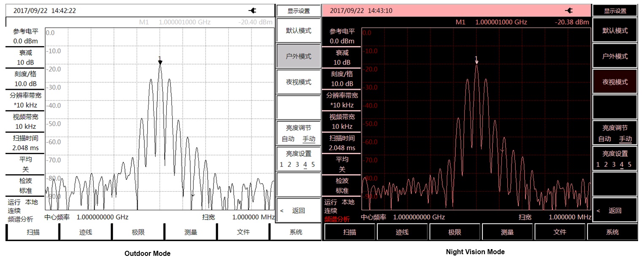Click the power plug icon on the white outdoor-mode screen

[253, 11]
